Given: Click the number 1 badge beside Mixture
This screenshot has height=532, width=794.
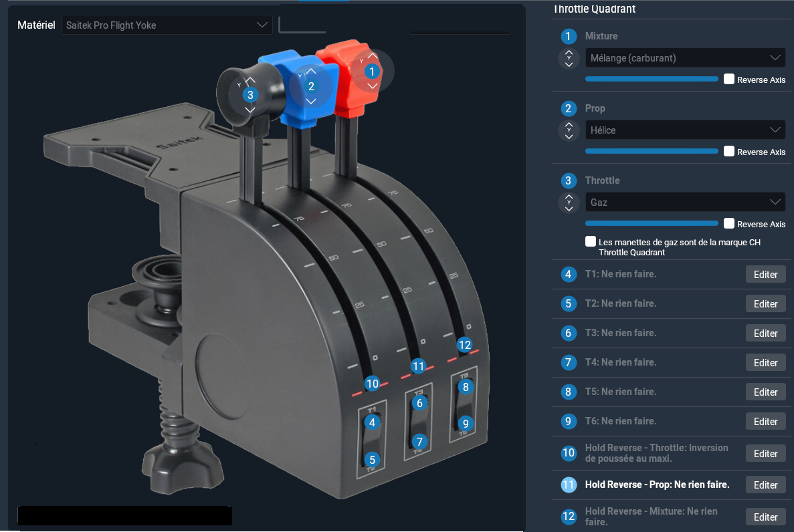Looking at the screenshot, I should (x=568, y=36).
